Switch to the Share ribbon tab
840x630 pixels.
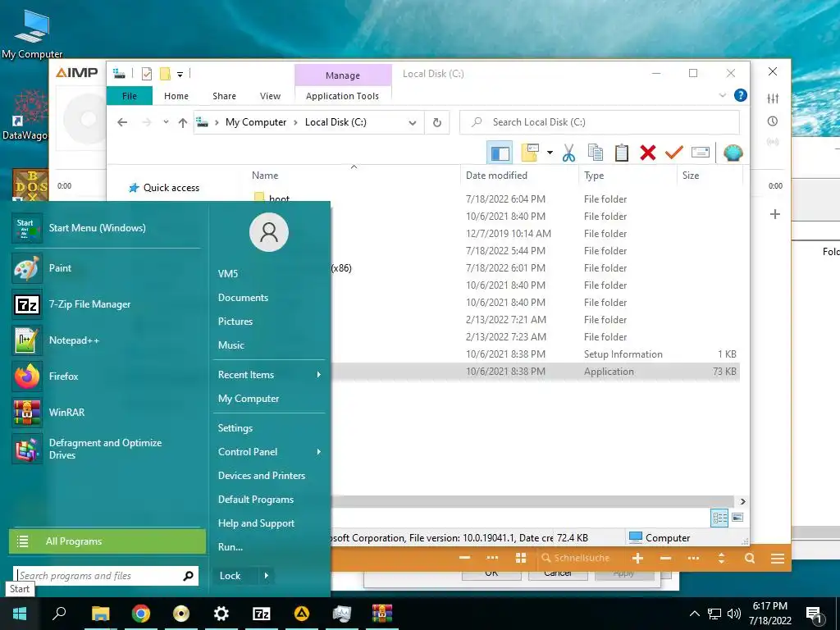[x=224, y=96]
